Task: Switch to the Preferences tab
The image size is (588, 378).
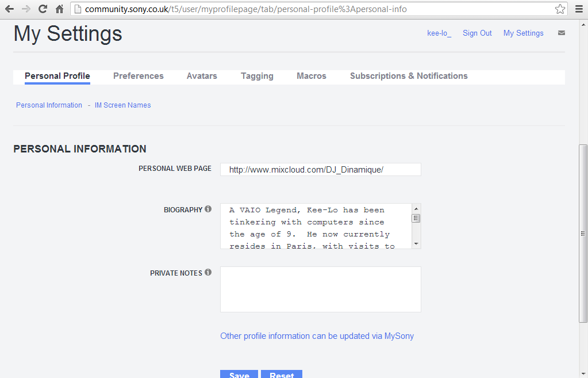Action: click(x=138, y=76)
